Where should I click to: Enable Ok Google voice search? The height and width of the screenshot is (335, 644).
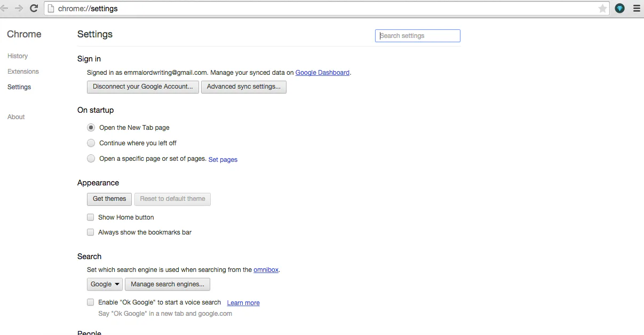pyautogui.click(x=91, y=302)
